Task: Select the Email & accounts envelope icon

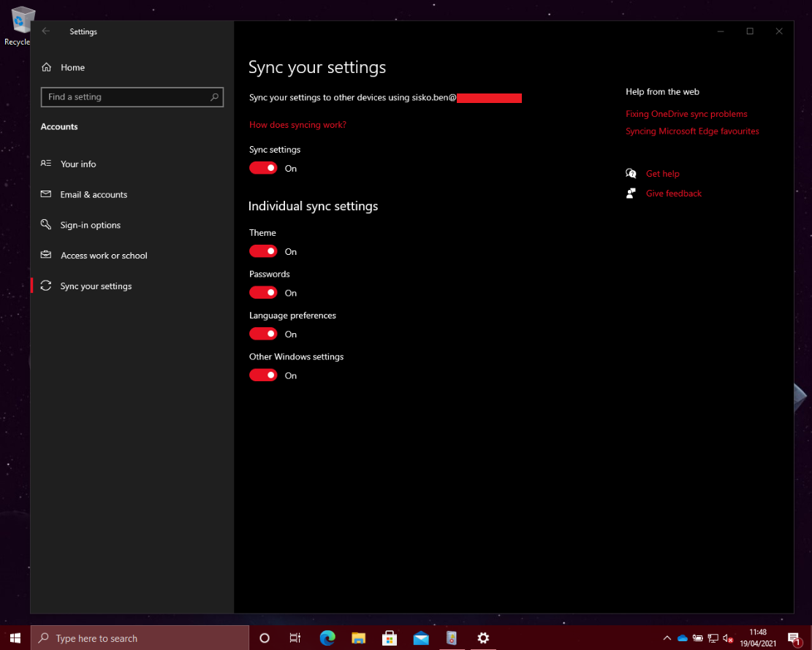Action: click(45, 194)
